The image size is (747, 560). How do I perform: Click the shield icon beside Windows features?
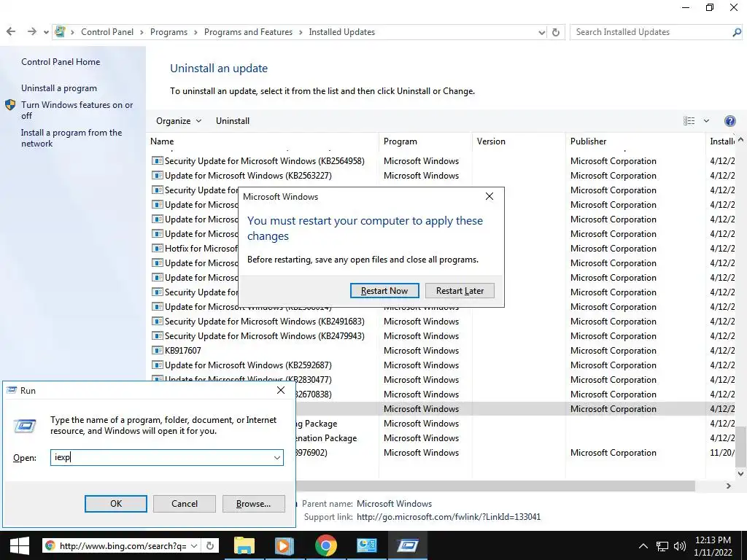pos(10,105)
